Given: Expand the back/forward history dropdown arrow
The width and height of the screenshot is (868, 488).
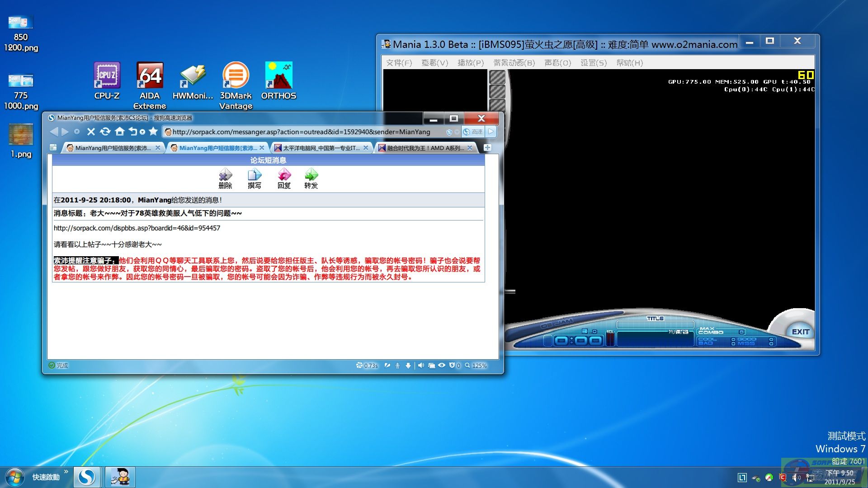Looking at the screenshot, I should tap(77, 132).
